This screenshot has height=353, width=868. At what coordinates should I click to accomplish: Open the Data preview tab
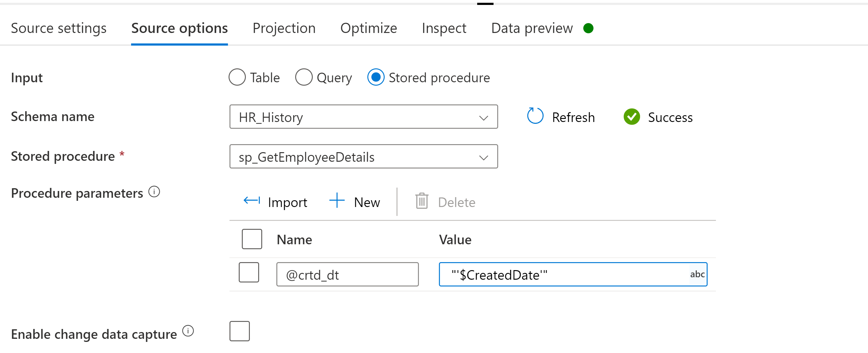(532, 28)
